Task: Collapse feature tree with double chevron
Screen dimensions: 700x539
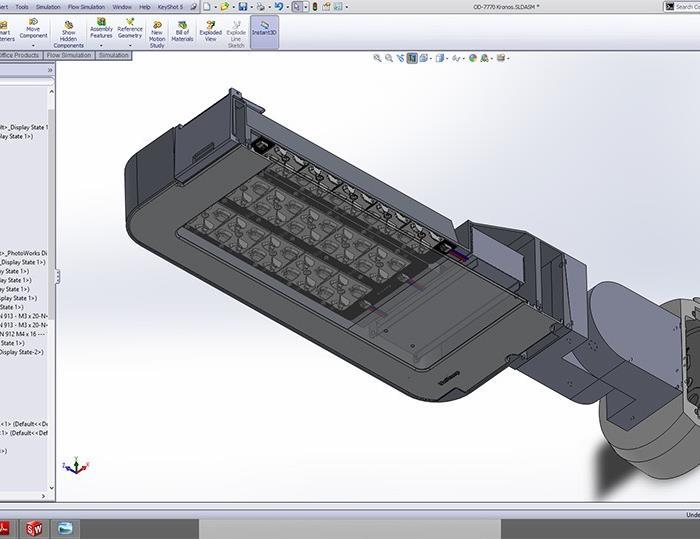Action: click(x=50, y=70)
